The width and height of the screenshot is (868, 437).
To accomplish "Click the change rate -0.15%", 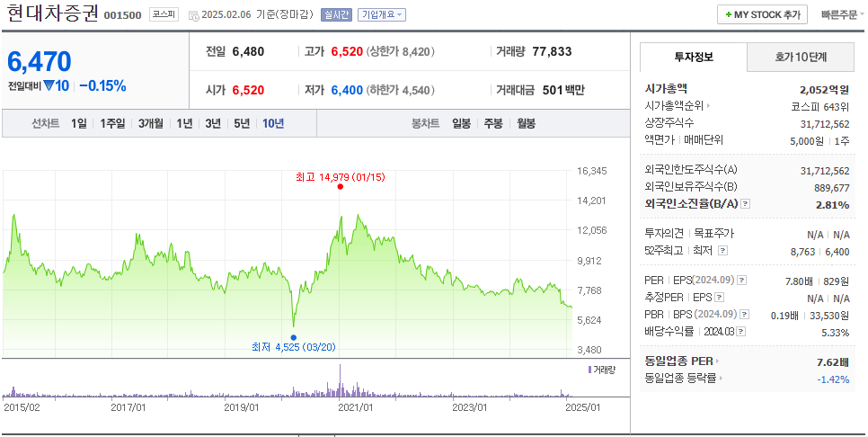I will point(102,85).
